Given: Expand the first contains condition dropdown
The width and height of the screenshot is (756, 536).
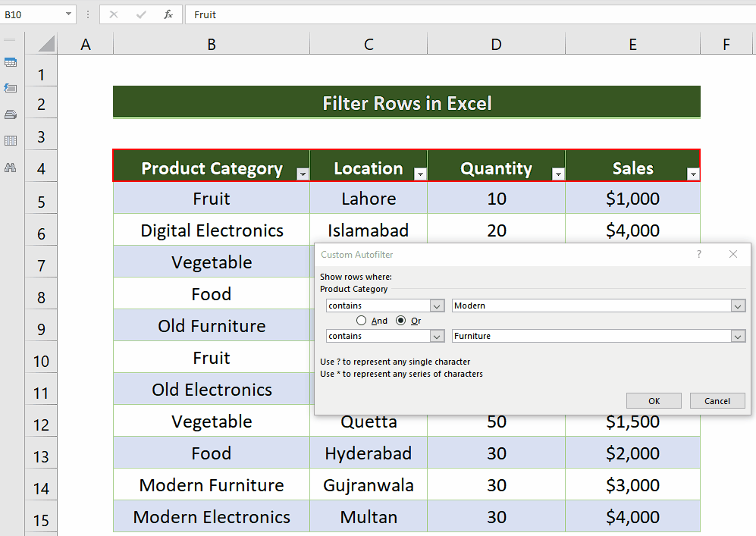Looking at the screenshot, I should click(437, 306).
